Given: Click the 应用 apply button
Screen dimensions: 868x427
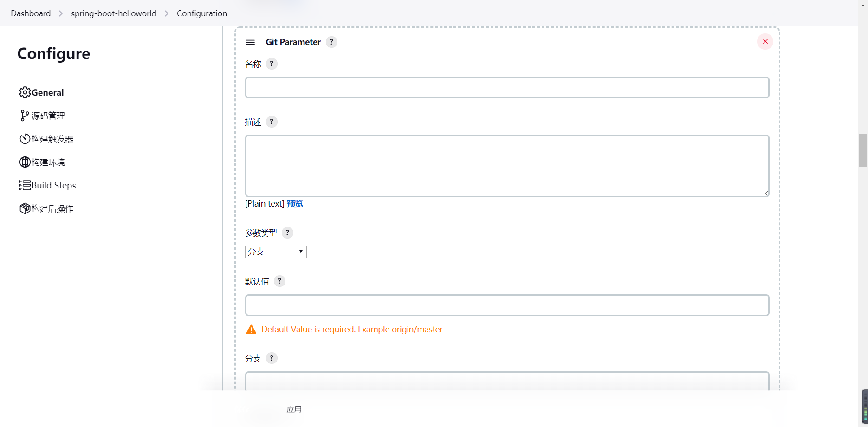Looking at the screenshot, I should pyautogui.click(x=294, y=409).
